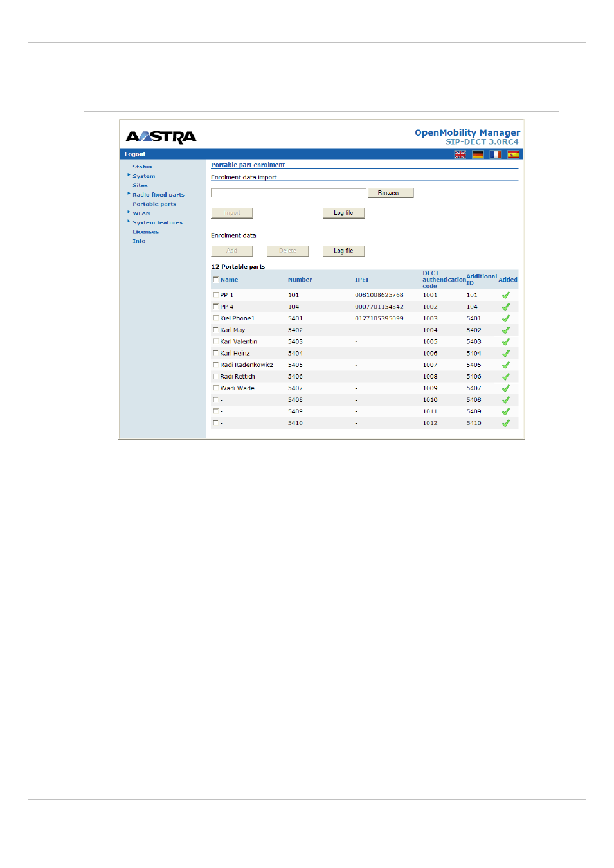Click Added checkmark in number 5408 row
Image resolution: width=614 pixels, height=868 pixels.
coord(506,400)
